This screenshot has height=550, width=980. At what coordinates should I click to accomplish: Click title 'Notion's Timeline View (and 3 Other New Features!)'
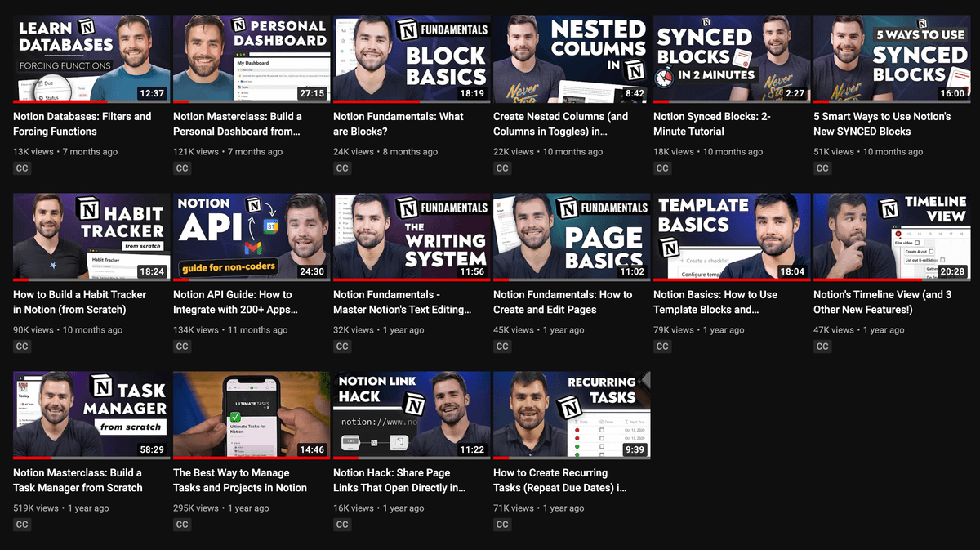pos(882,302)
